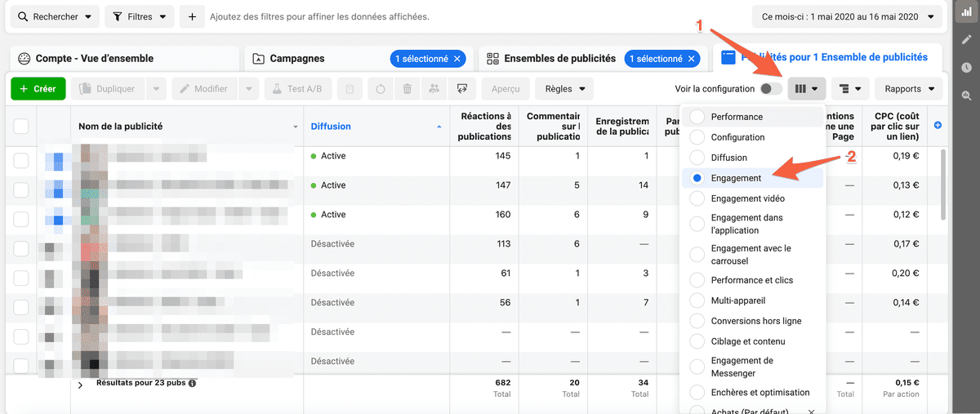Open the Rapports dropdown
Viewport: 980px width, 414px height.
pyautogui.click(x=908, y=89)
